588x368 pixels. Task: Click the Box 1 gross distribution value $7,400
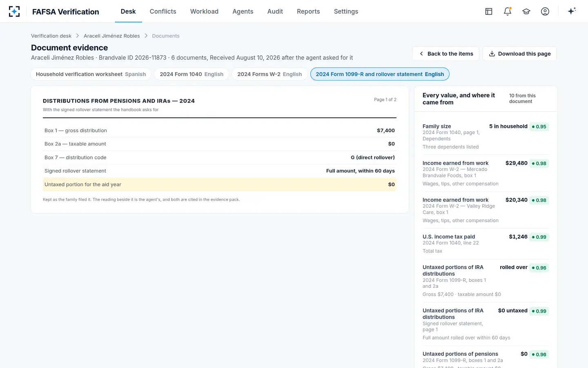[386, 130]
